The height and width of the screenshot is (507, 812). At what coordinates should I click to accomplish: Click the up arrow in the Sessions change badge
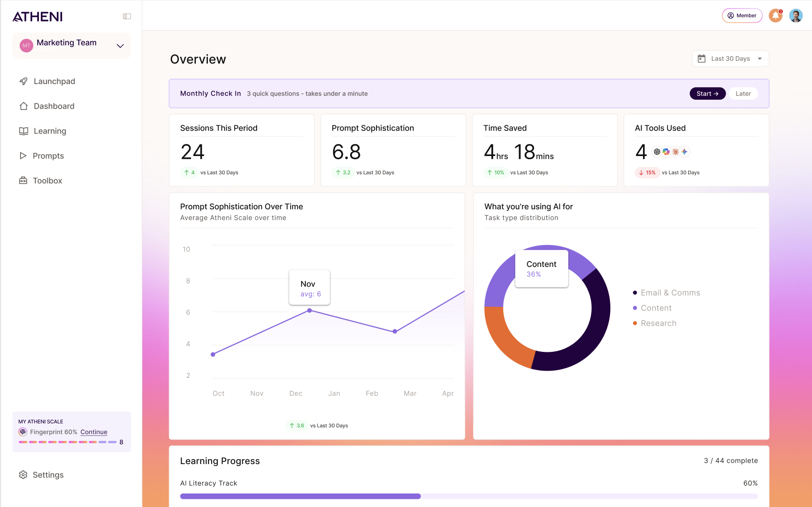click(186, 173)
